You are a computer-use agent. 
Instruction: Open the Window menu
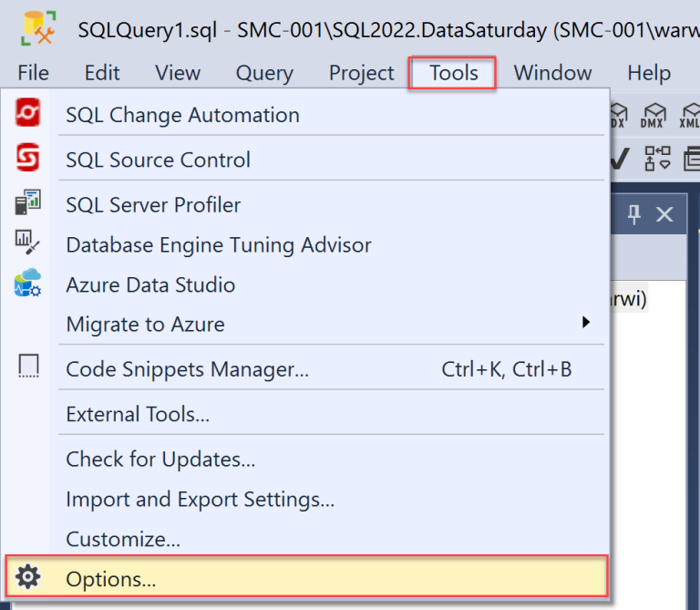pyautogui.click(x=552, y=73)
